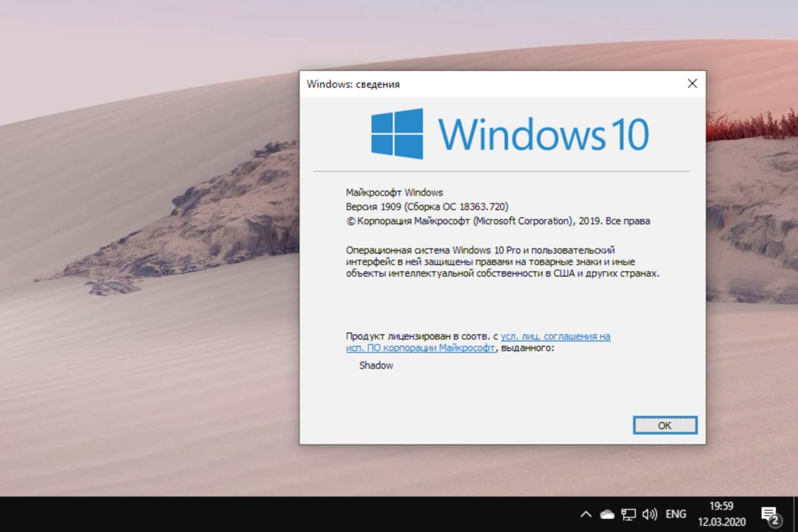The image size is (798, 532).
Task: Expand hidden icons with the taskbar chevron
Action: (x=586, y=514)
